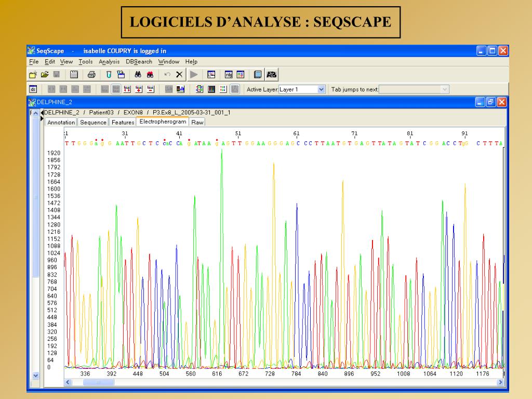The height and width of the screenshot is (399, 532).
Task: Click base position '51' on the ruler
Action: (238, 134)
